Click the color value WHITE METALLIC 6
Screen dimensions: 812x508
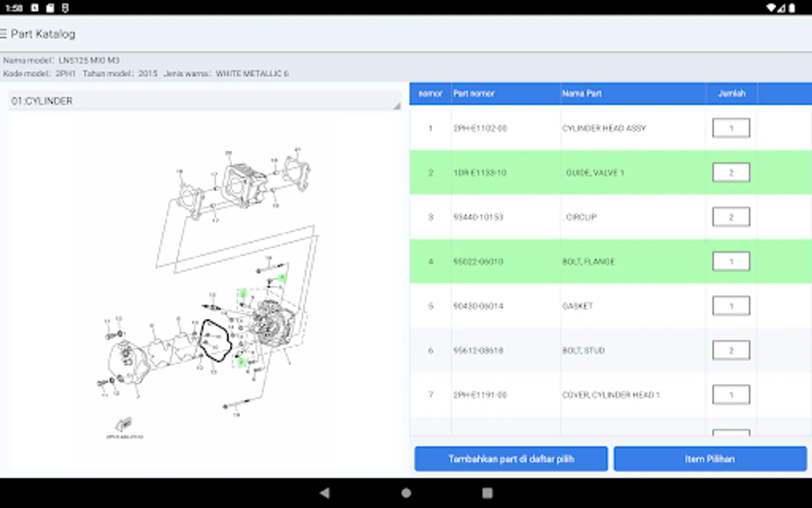tap(252, 73)
